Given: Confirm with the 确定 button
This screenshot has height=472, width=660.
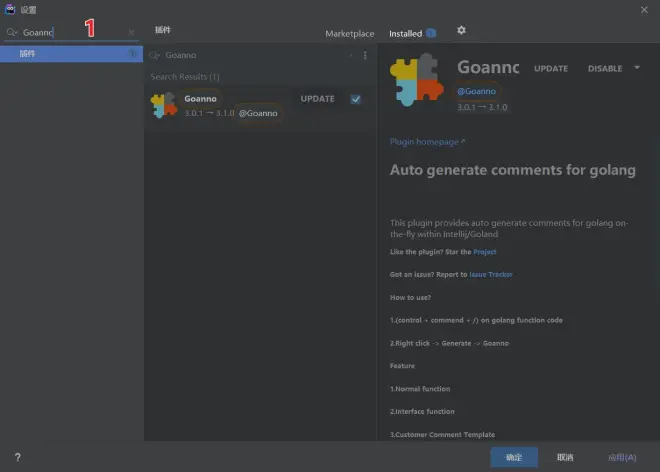Looking at the screenshot, I should (x=514, y=457).
